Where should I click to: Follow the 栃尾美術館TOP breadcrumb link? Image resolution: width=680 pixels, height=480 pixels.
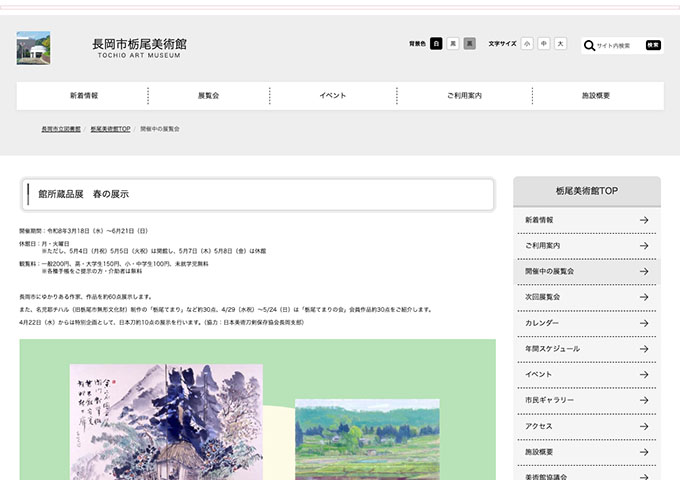110,129
